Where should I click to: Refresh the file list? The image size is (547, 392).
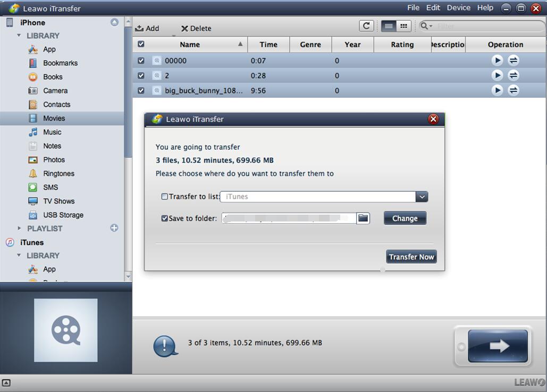click(366, 26)
